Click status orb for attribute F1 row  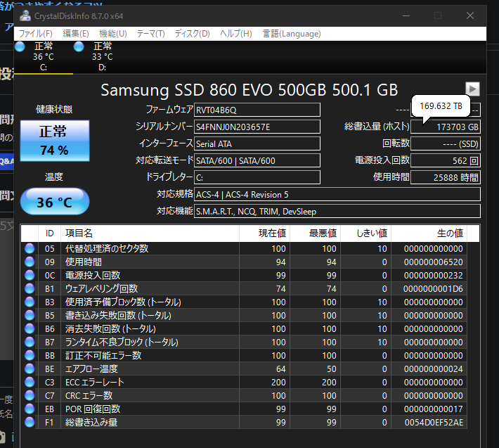[x=30, y=422]
